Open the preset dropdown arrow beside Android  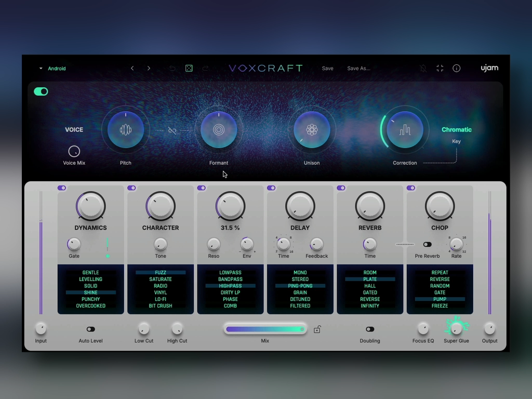(41, 68)
